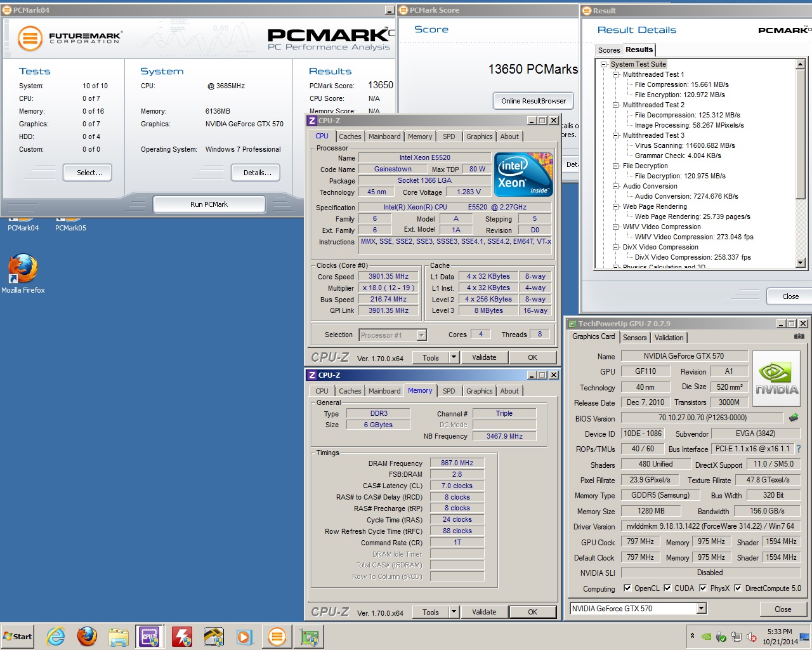This screenshot has height=650, width=812.
Task: Close the GPU-Z window via Close button
Action: [x=783, y=609]
